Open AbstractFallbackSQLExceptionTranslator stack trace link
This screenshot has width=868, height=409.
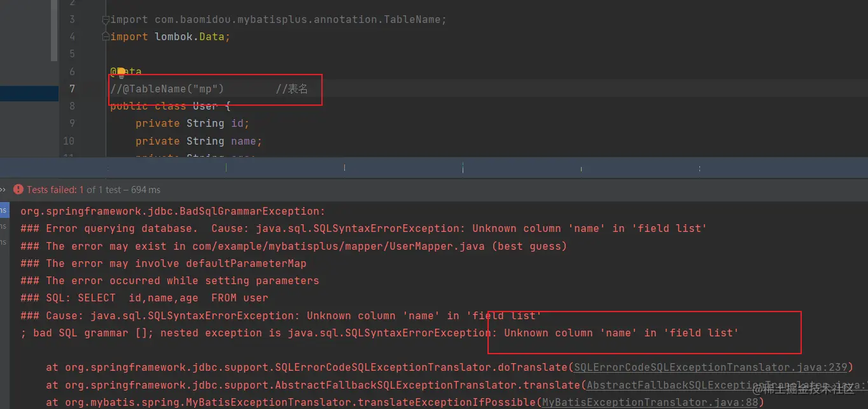click(x=727, y=385)
